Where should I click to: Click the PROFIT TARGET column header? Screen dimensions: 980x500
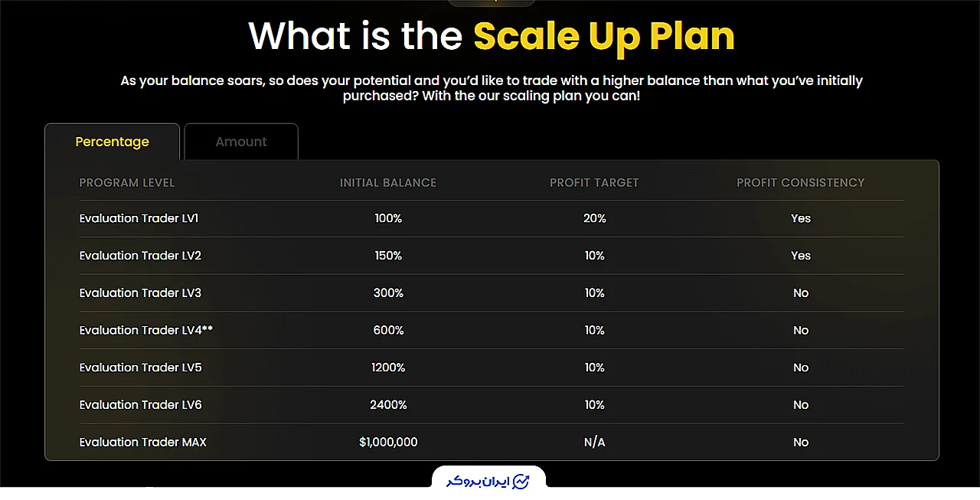coord(594,183)
